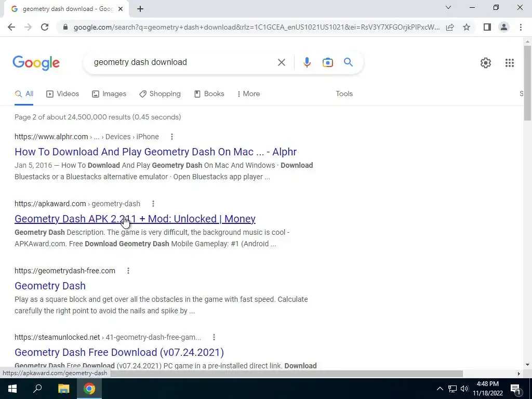Open Google quick settings gear
The height and width of the screenshot is (399, 532).
click(x=486, y=63)
